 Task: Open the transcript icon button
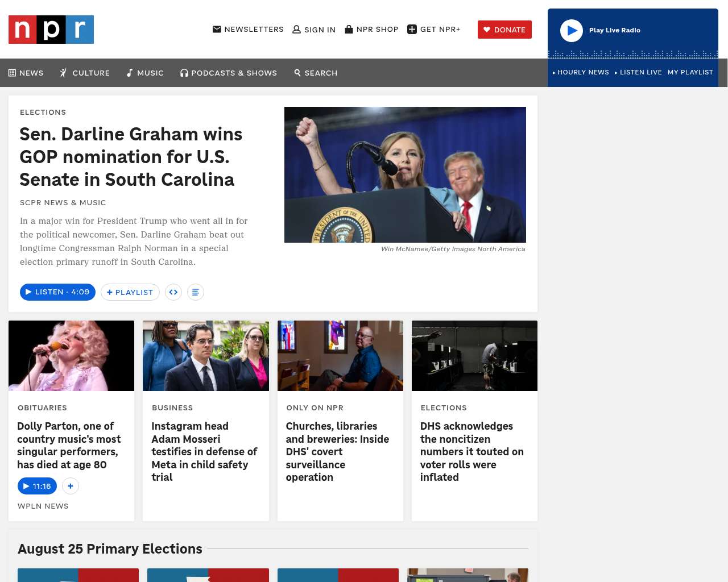[196, 292]
